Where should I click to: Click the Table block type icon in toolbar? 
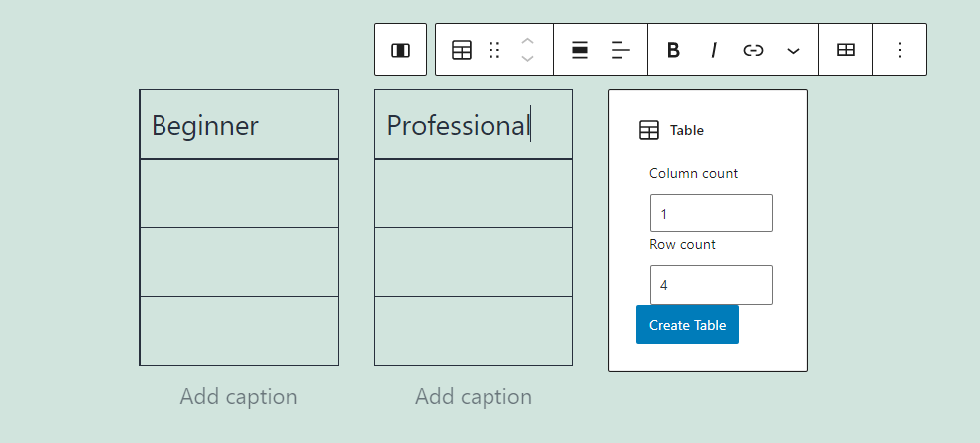462,50
